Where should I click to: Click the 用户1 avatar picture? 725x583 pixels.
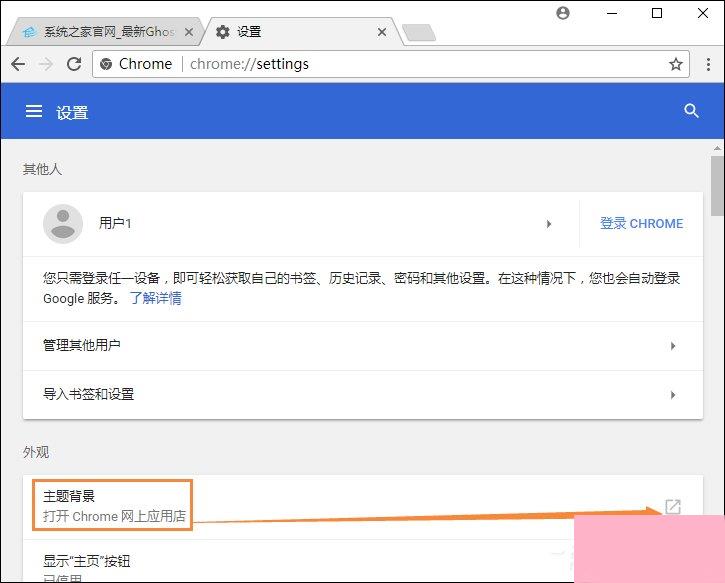point(63,224)
